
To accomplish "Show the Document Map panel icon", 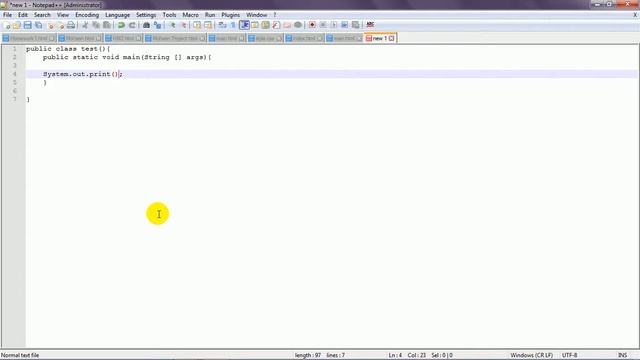I will point(265,25).
